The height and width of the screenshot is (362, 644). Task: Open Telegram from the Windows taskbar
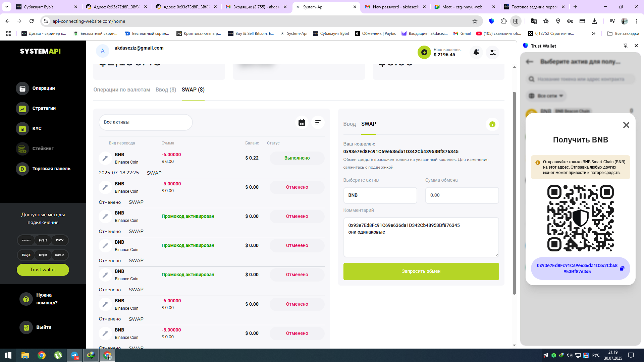[x=74, y=355]
